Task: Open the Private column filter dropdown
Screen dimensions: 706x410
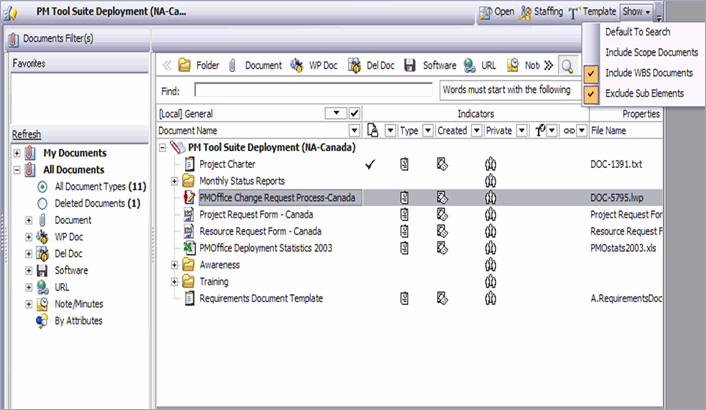Action: click(522, 131)
